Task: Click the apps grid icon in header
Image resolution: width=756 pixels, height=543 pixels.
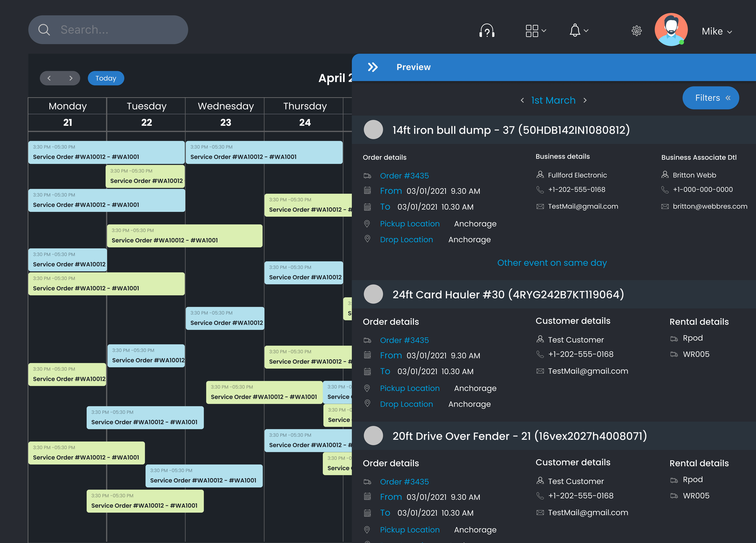Action: pyautogui.click(x=532, y=31)
